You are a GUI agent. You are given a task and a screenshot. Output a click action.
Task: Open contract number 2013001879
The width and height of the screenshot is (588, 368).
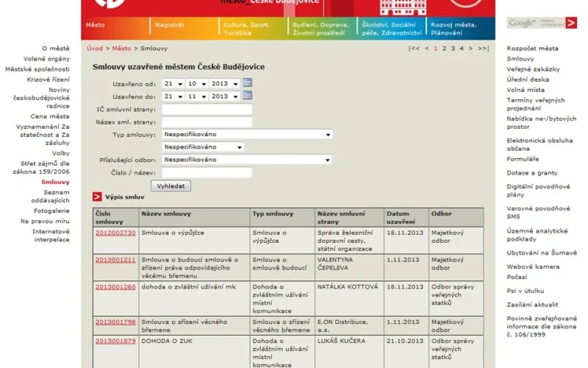(x=116, y=341)
